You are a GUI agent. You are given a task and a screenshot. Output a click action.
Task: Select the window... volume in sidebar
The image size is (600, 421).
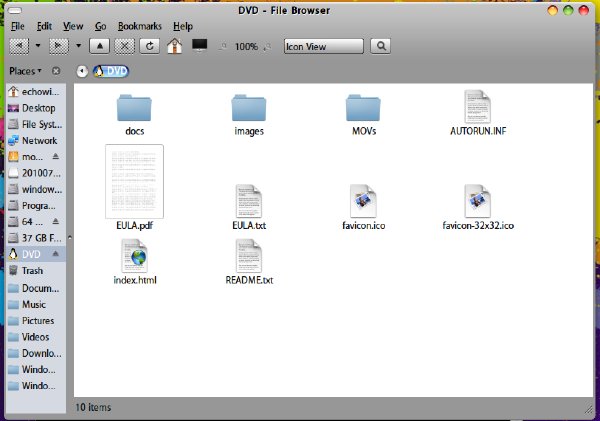point(36,189)
